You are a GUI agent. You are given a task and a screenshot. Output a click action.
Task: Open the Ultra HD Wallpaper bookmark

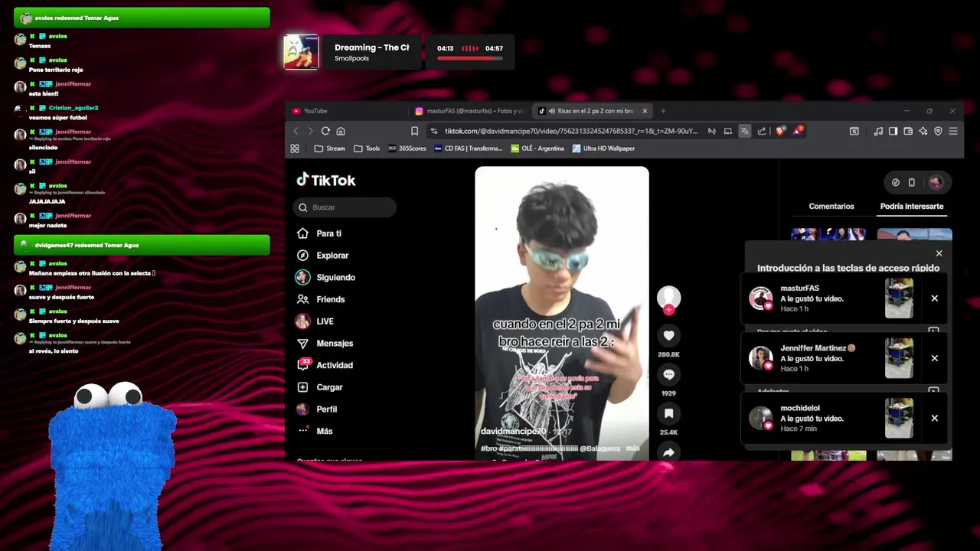(x=603, y=148)
